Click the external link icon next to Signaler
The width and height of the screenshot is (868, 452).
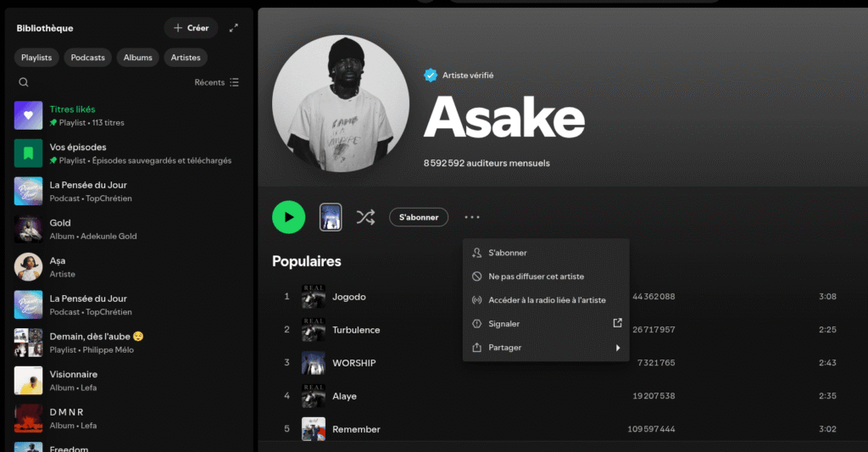pyautogui.click(x=617, y=323)
